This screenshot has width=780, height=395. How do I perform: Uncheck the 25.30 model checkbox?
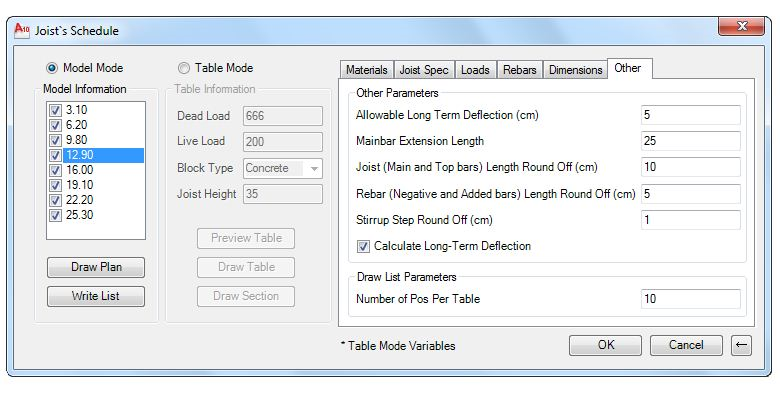(x=55, y=215)
